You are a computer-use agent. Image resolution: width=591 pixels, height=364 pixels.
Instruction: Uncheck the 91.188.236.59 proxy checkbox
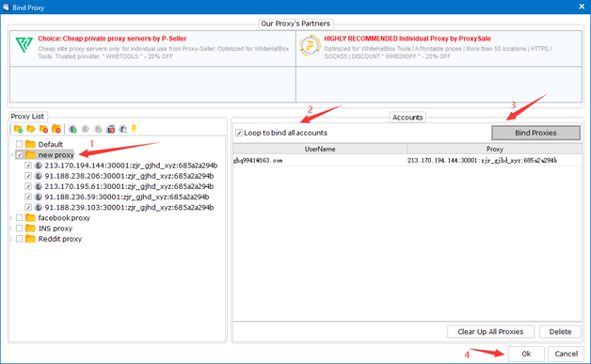tap(28, 197)
